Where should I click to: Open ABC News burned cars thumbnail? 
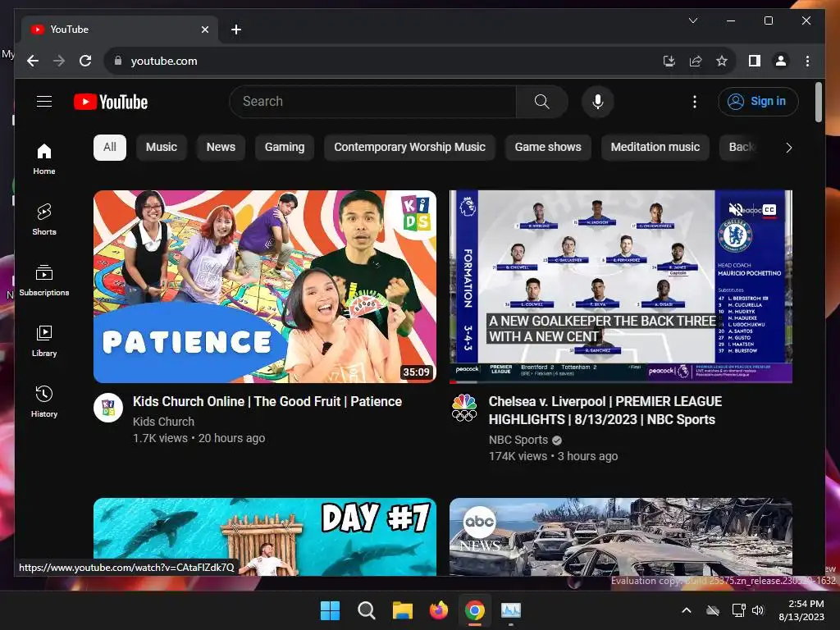click(621, 536)
